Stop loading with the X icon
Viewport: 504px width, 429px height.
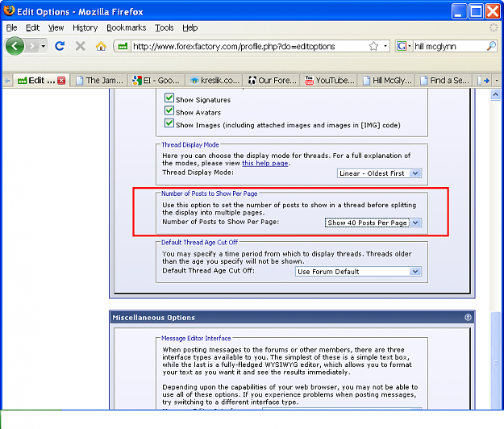click(x=81, y=46)
